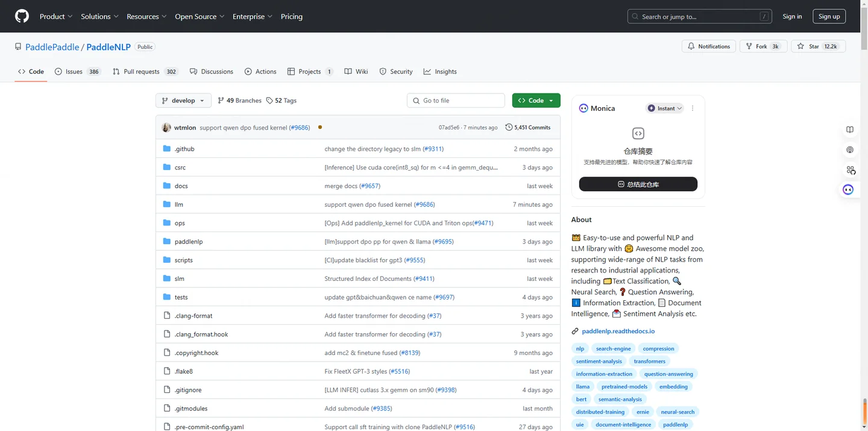Click the Monica logo in panel header

click(x=583, y=109)
